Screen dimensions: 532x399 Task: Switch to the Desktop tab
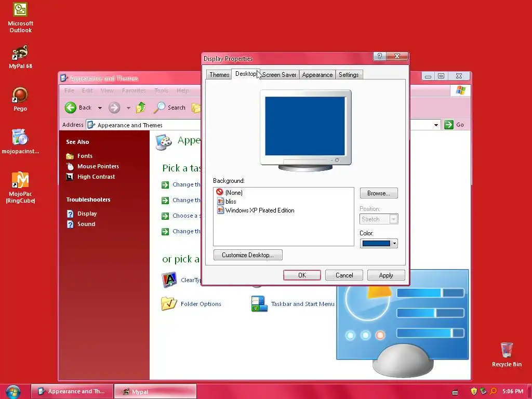pos(246,74)
